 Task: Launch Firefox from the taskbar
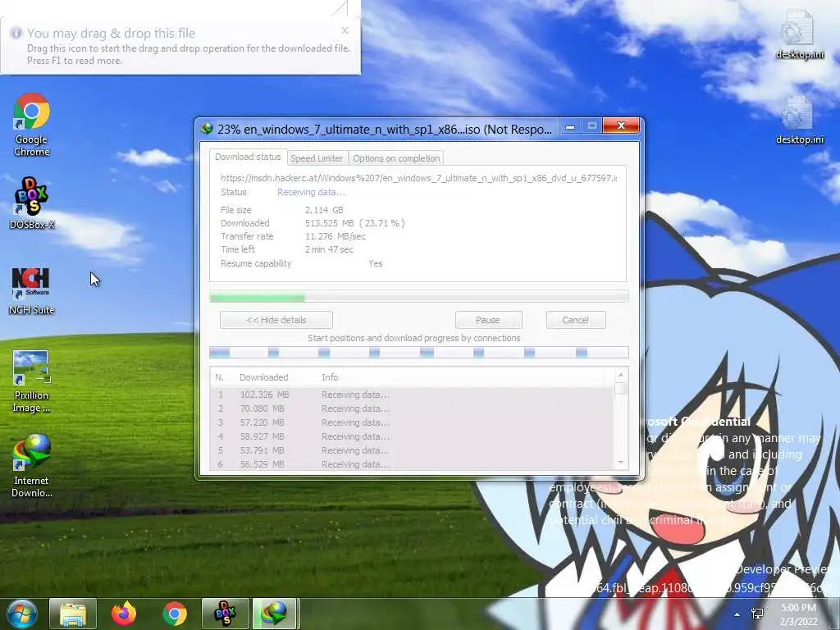(x=124, y=614)
